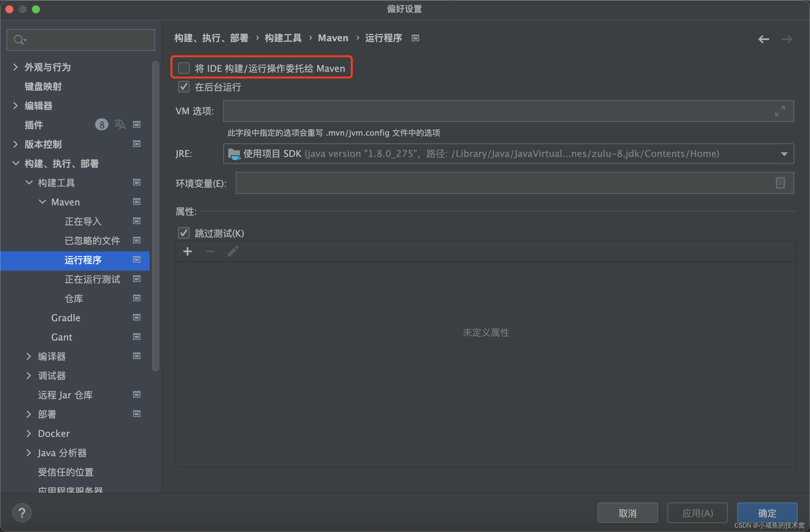The image size is (810, 532).
Task: Click the search icon in settings search field
Action: 20,40
